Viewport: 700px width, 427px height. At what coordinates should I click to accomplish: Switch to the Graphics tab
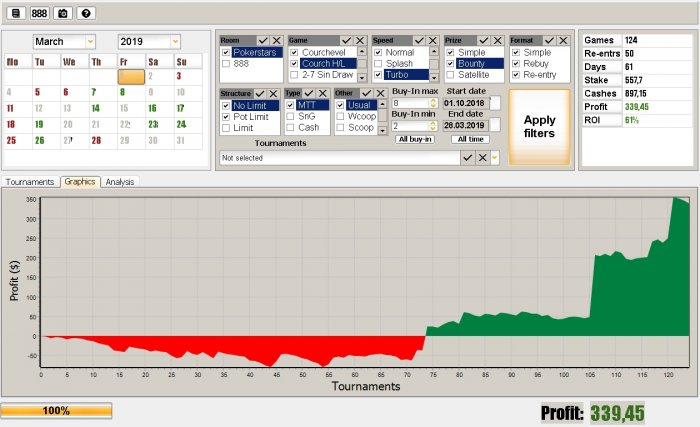(x=79, y=181)
